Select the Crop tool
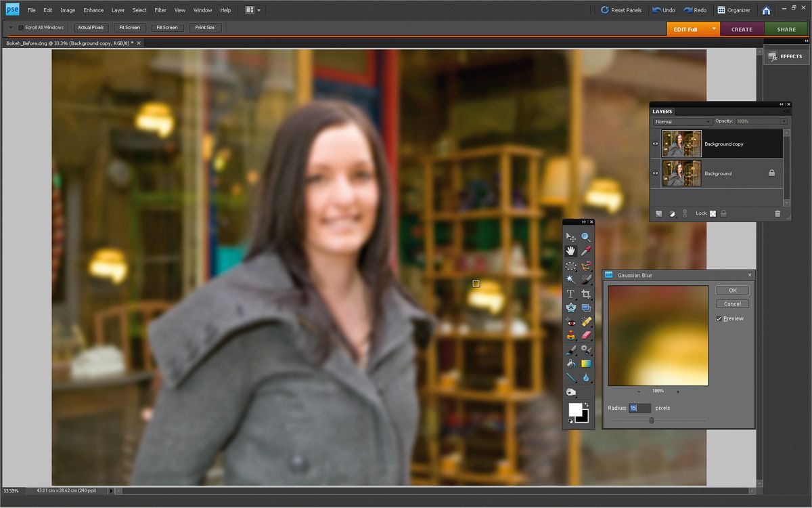 [586, 293]
